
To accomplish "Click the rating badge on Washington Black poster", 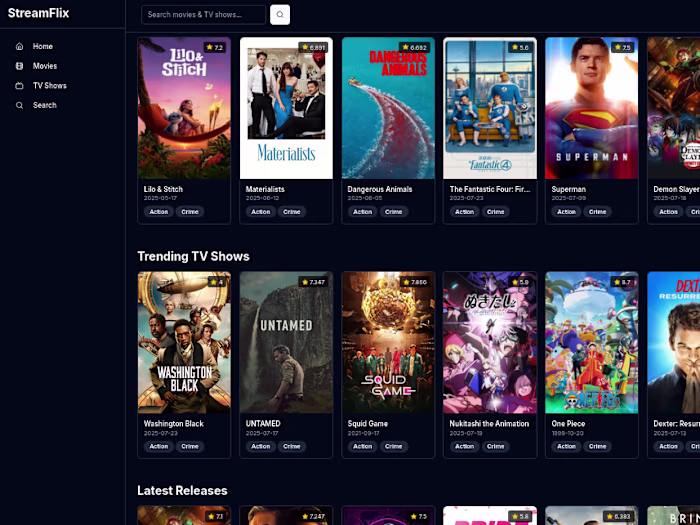I will point(217,282).
